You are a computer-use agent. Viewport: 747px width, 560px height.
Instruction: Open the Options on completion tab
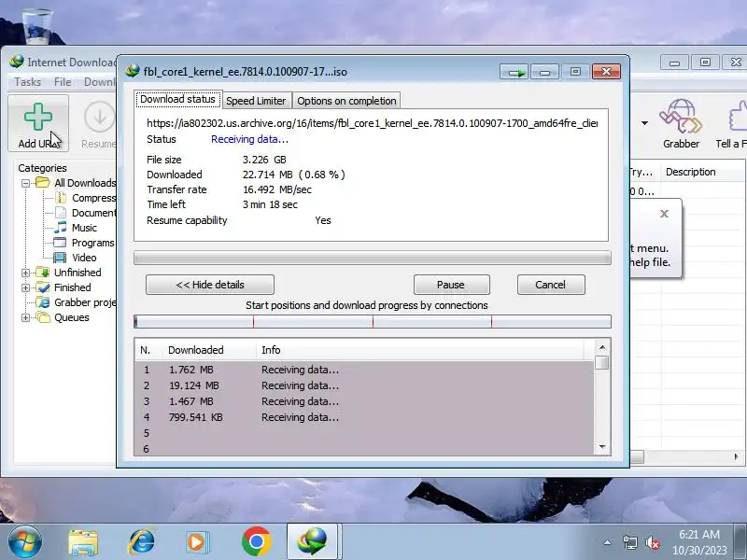pos(346,101)
